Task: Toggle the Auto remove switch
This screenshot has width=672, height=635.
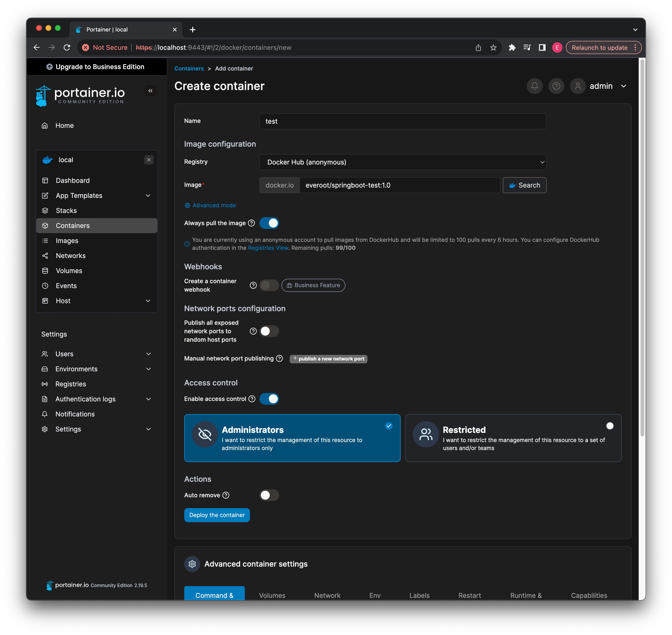Action: 269,495
